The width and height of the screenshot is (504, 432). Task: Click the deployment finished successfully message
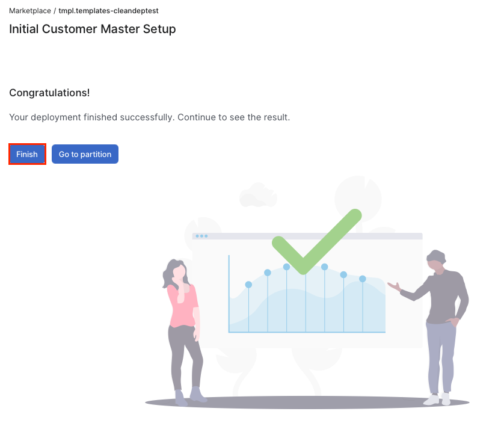(x=149, y=117)
